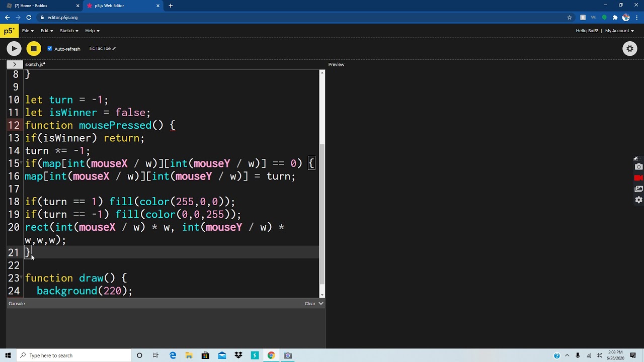The width and height of the screenshot is (644, 362).
Task: Open File Explorer from taskbar
Action: [x=189, y=355]
